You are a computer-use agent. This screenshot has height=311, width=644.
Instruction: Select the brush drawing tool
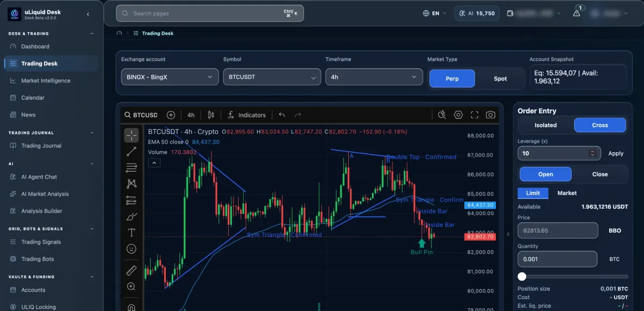click(x=131, y=217)
